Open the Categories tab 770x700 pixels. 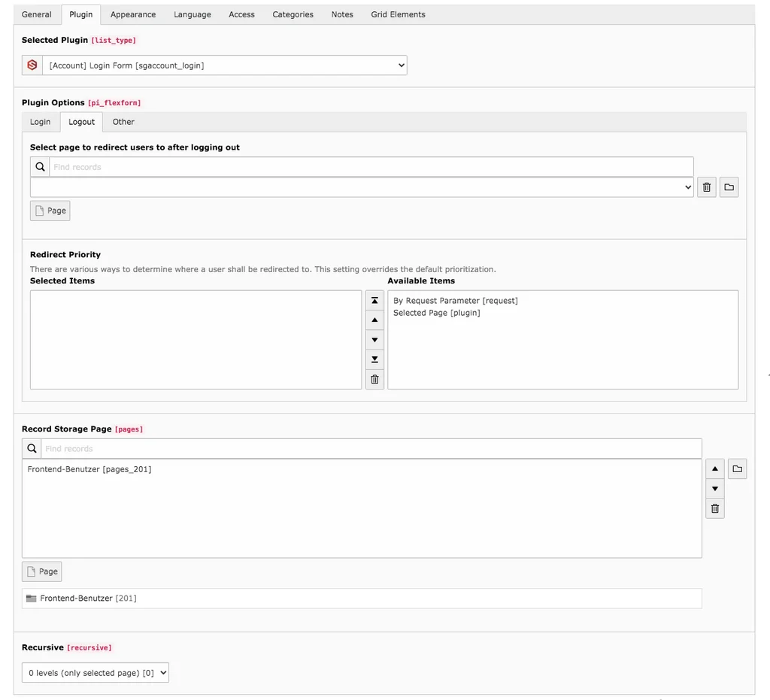293,14
